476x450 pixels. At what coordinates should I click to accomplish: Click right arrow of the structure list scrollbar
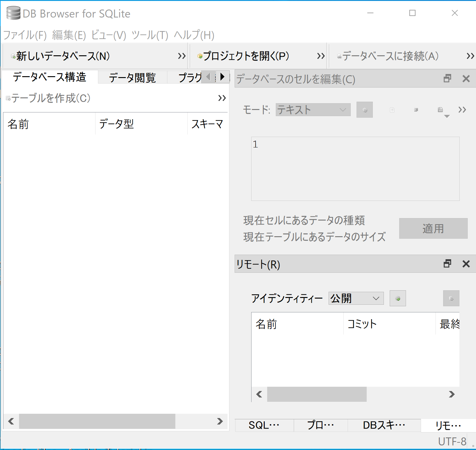click(220, 421)
